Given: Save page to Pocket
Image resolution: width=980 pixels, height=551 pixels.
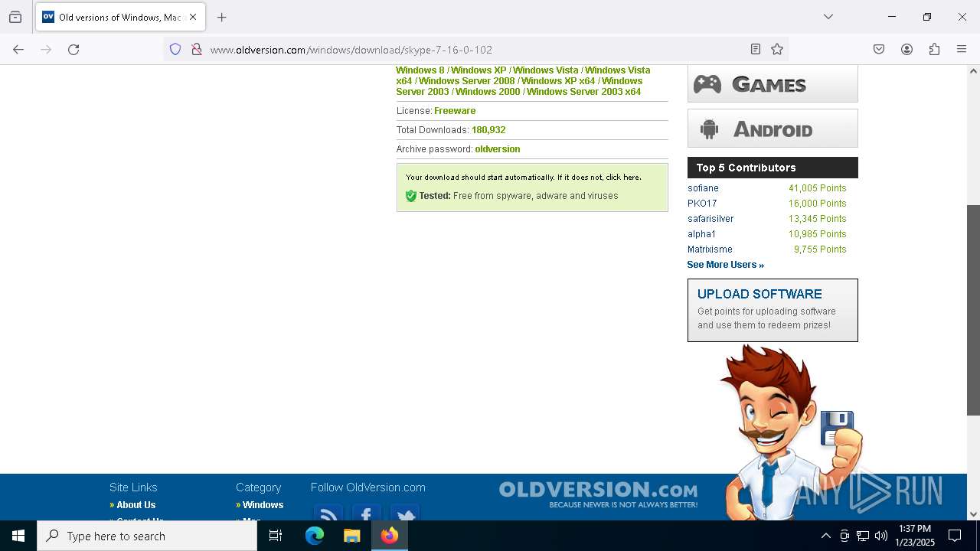Looking at the screenshot, I should click(879, 50).
